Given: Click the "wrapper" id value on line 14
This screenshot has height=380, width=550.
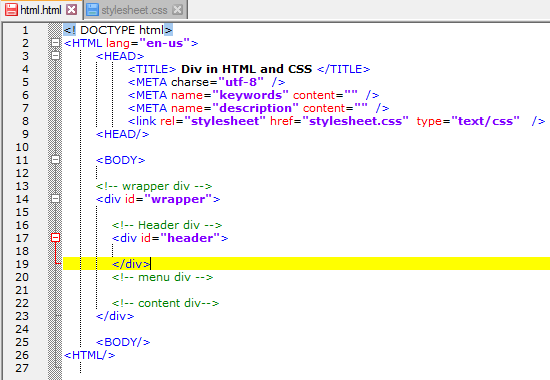Looking at the screenshot, I should pos(178,199).
